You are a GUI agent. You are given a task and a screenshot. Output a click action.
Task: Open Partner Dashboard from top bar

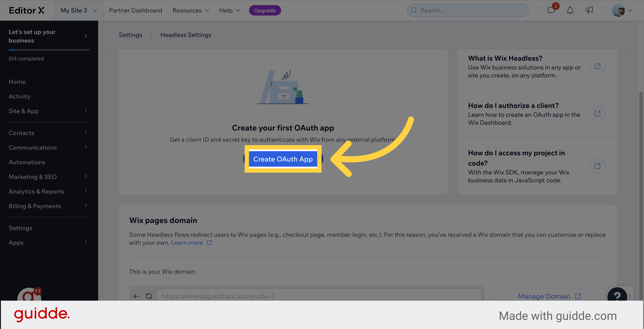click(136, 11)
